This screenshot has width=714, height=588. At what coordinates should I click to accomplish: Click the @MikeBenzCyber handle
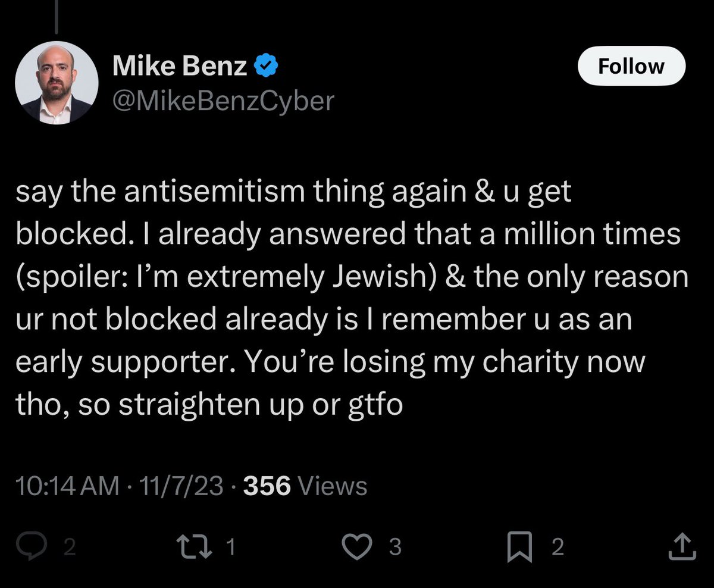point(224,100)
